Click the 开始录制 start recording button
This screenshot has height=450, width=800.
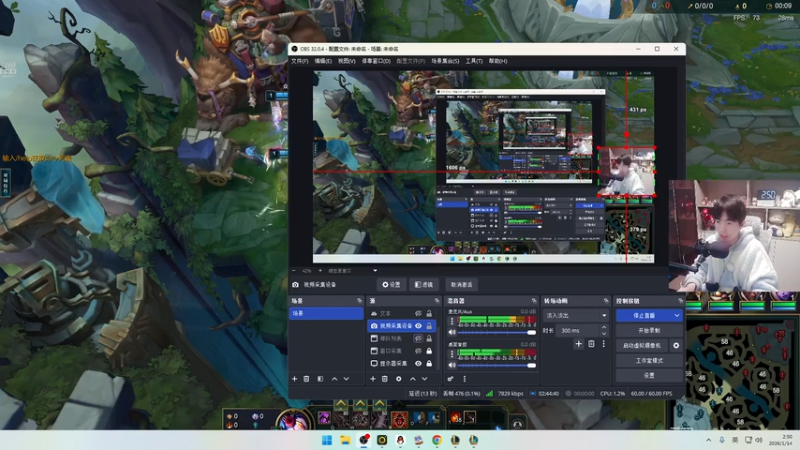pyautogui.click(x=649, y=331)
